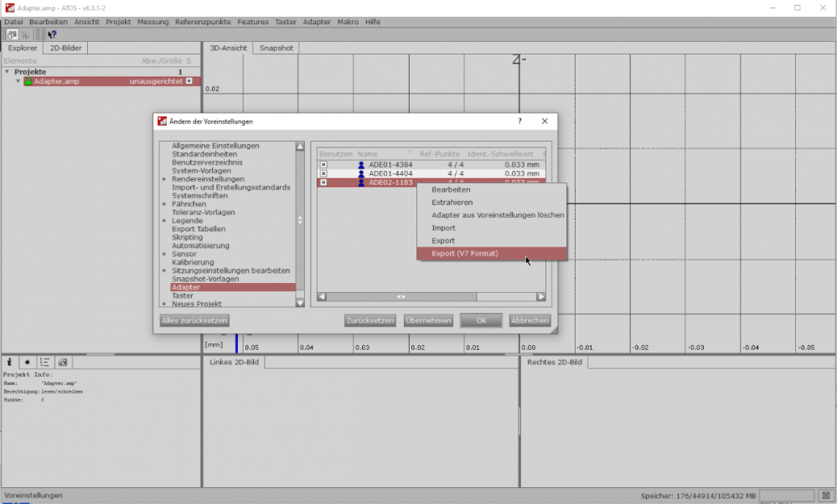Expand the Rendereinstellungen tree node
Image resolution: width=837 pixels, height=504 pixels.
pos(164,179)
